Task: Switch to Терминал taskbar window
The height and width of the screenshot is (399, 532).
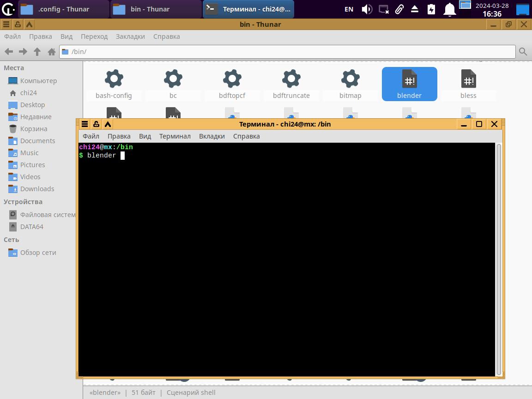Action: pos(248,9)
